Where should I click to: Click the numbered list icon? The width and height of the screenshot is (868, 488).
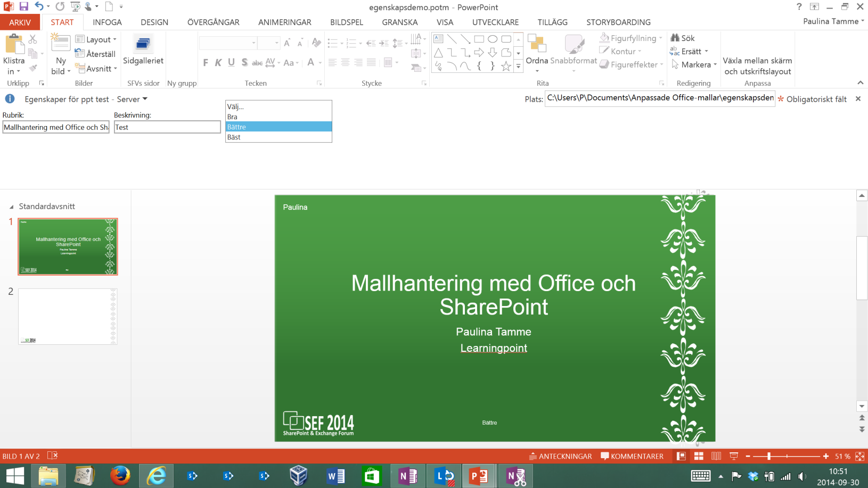(351, 43)
